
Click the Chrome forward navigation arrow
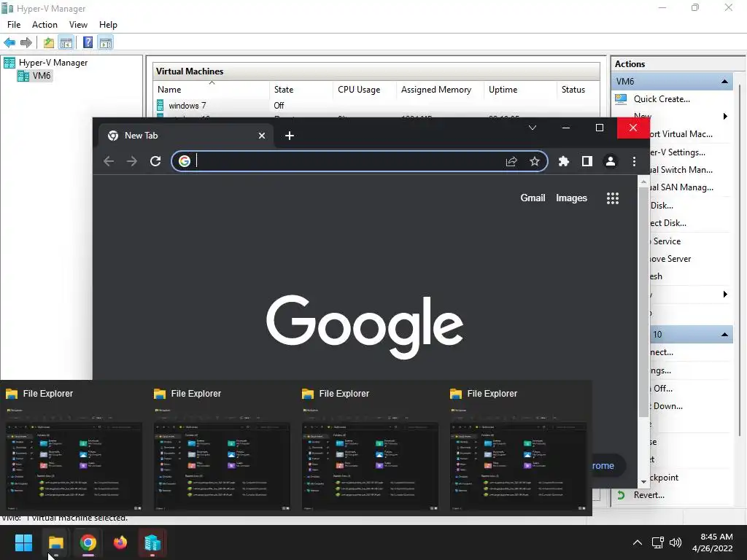132,161
